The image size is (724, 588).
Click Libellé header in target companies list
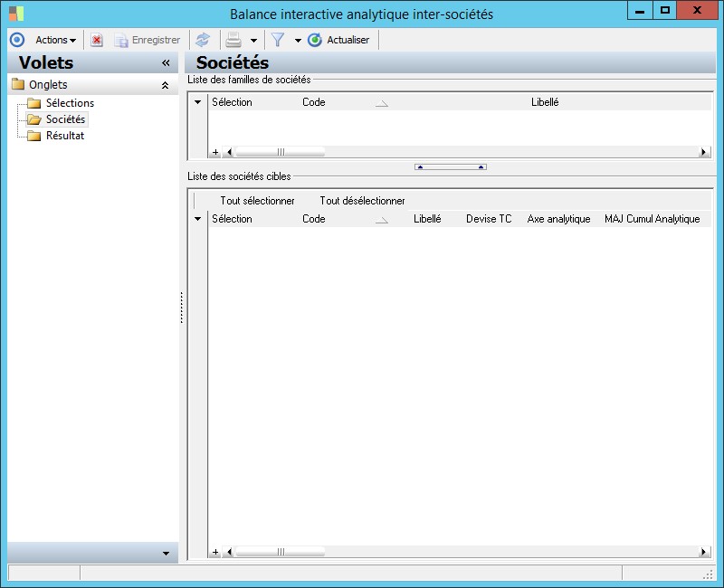click(427, 219)
